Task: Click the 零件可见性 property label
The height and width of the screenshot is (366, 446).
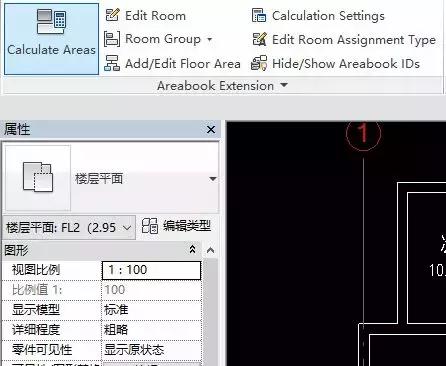Action: [x=42, y=350]
